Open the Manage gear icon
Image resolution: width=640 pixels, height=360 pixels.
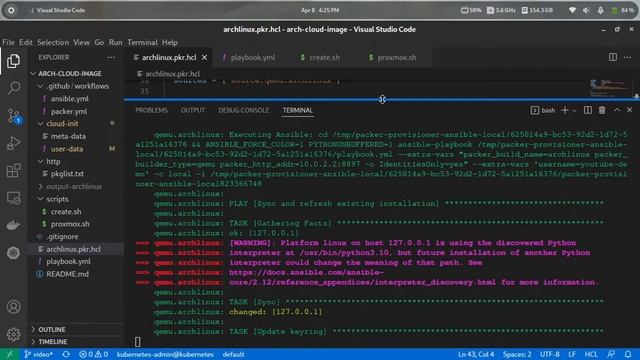click(13, 334)
